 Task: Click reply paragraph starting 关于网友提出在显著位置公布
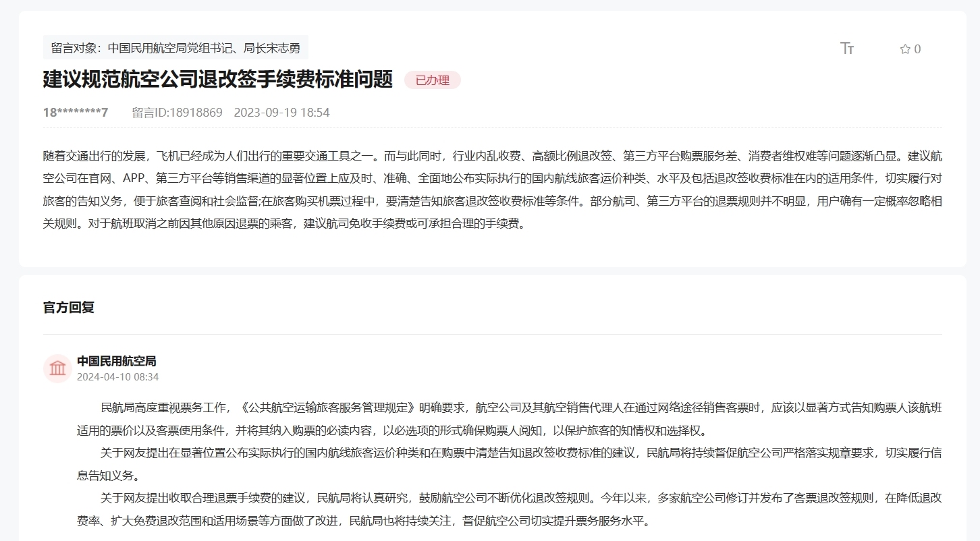[x=510, y=464]
